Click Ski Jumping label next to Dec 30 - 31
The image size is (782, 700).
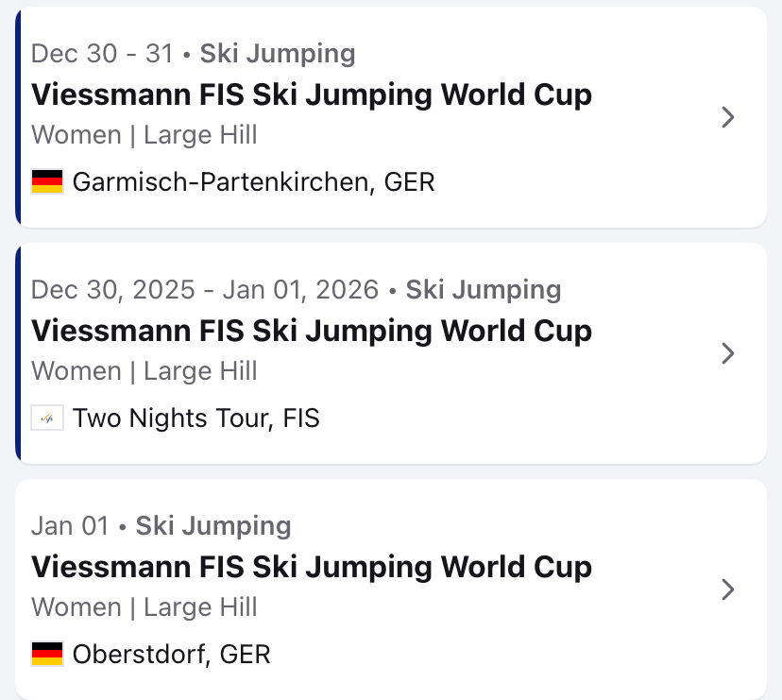coord(278,54)
